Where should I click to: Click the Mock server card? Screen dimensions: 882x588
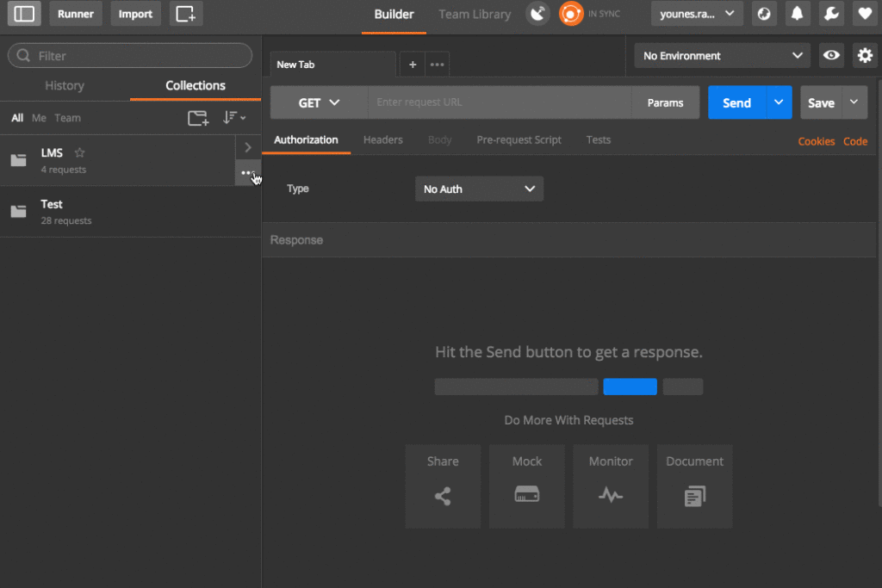527,486
